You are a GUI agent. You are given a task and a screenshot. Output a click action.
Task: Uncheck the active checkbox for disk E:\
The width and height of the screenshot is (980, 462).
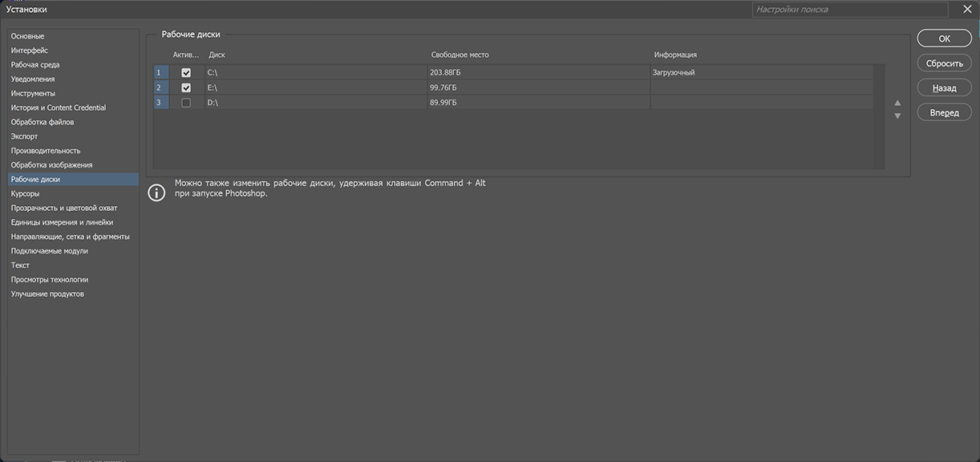[x=186, y=87]
